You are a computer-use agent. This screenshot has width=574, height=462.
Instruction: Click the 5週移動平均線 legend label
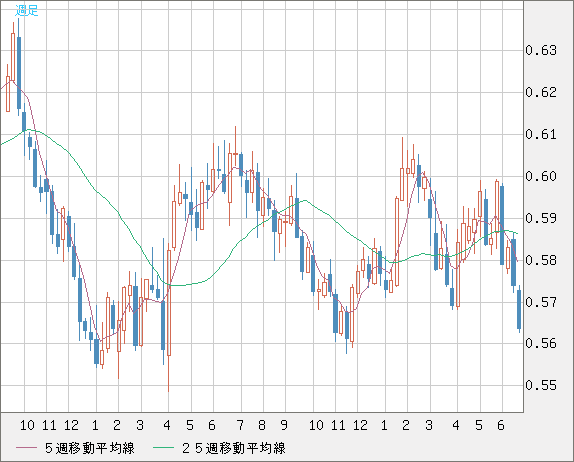pyautogui.click(x=90, y=448)
